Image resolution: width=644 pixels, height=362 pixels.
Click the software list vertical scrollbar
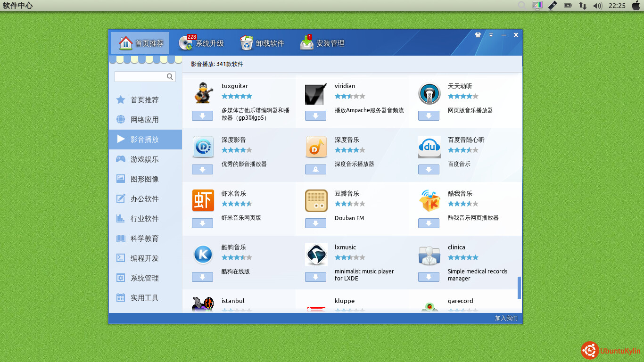click(x=519, y=288)
